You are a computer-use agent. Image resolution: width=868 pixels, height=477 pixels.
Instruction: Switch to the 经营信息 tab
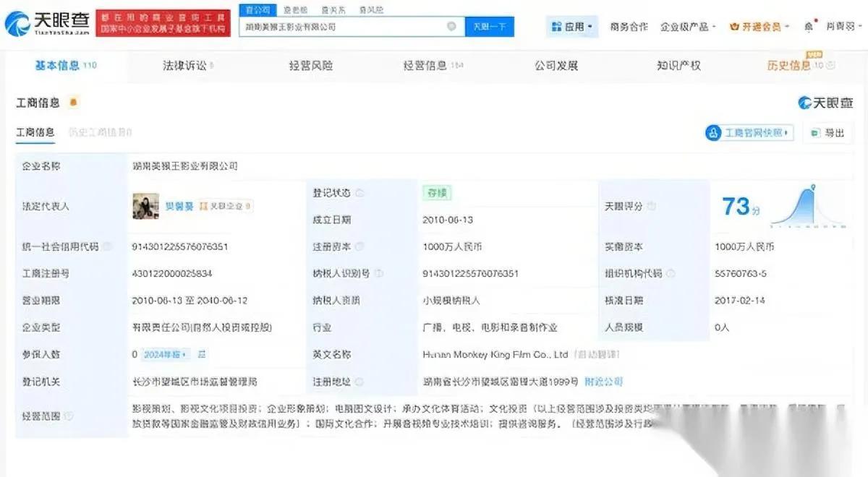click(433, 66)
